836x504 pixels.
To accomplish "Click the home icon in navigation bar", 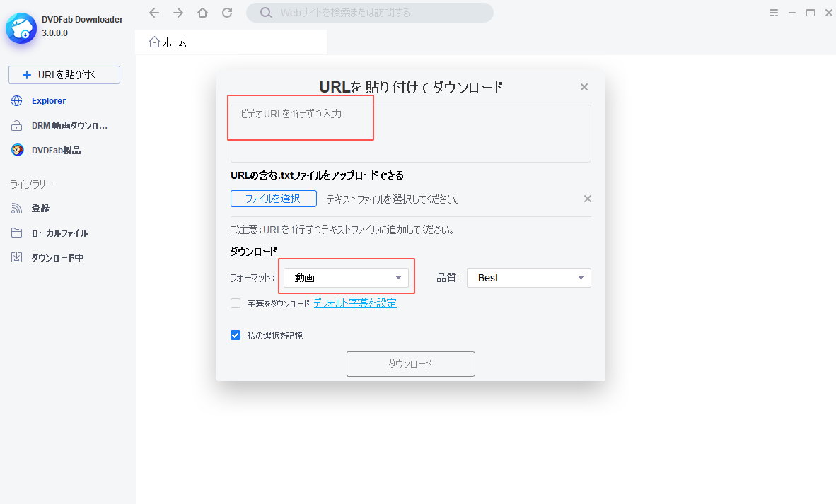I will pos(202,13).
